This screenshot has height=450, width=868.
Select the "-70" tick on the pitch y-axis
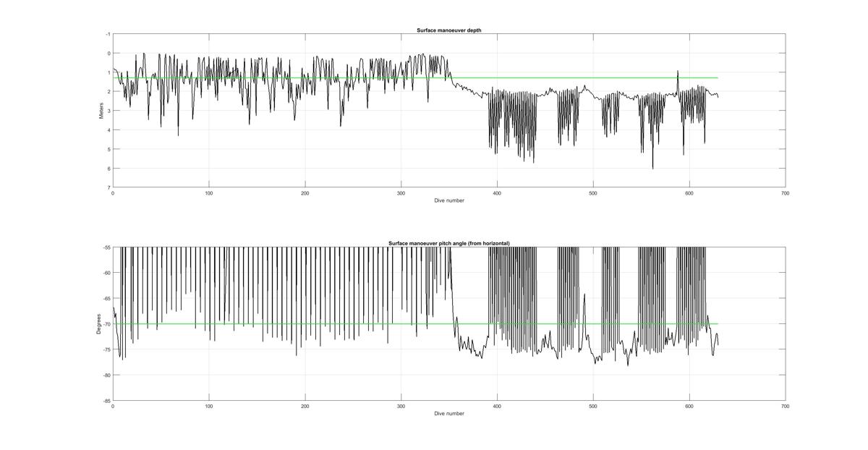point(106,324)
